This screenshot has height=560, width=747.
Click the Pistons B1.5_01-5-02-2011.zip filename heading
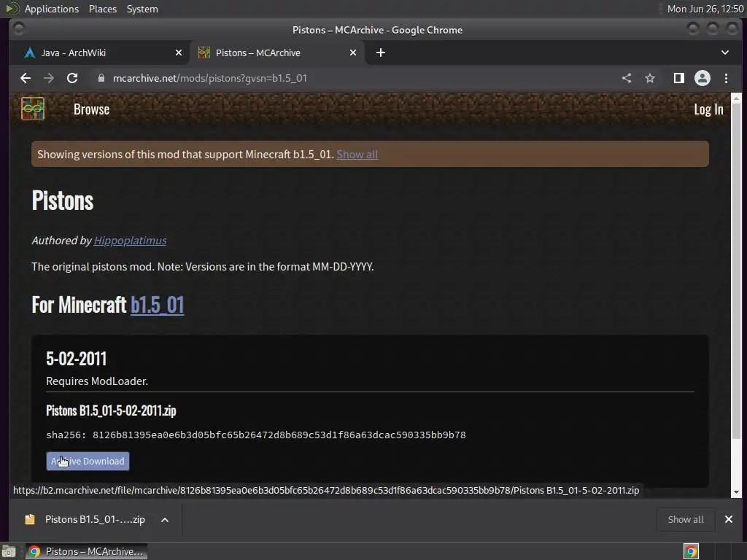(x=111, y=411)
